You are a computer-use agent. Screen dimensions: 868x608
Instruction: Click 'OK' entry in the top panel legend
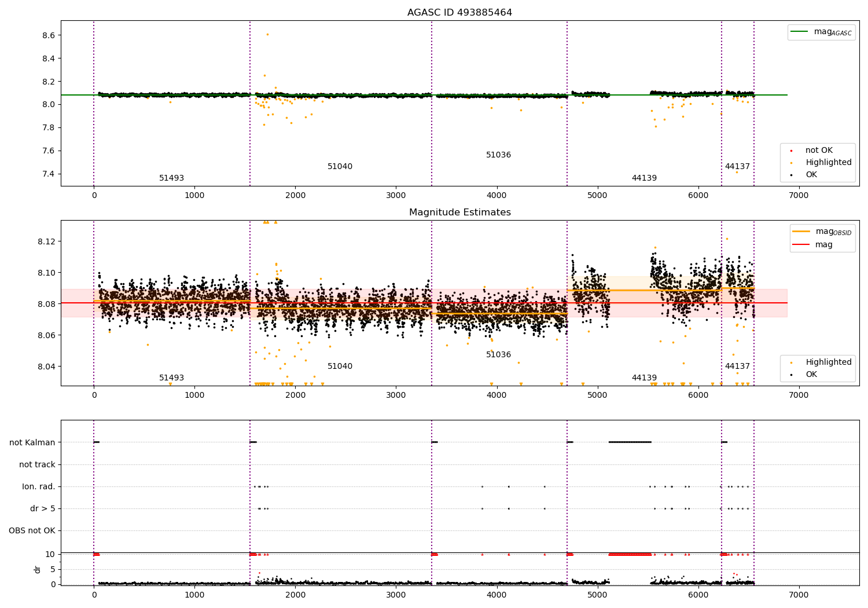(x=811, y=175)
